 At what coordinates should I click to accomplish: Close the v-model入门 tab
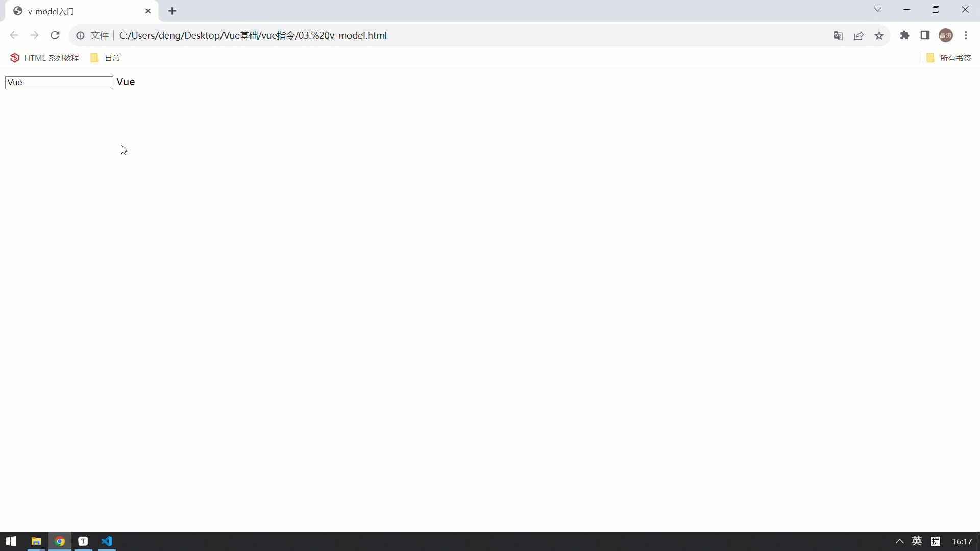[x=148, y=11]
